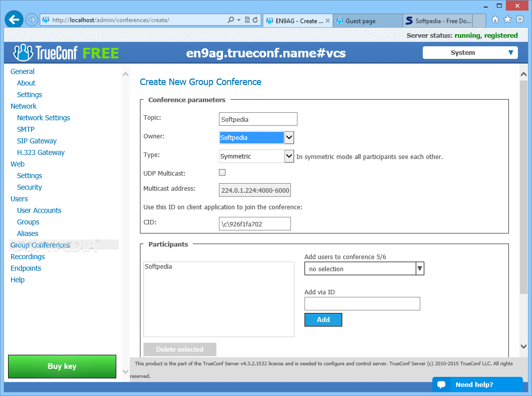The width and height of the screenshot is (532, 396).
Task: Click the sidebar scroll up arrow
Action: pyautogui.click(x=125, y=74)
